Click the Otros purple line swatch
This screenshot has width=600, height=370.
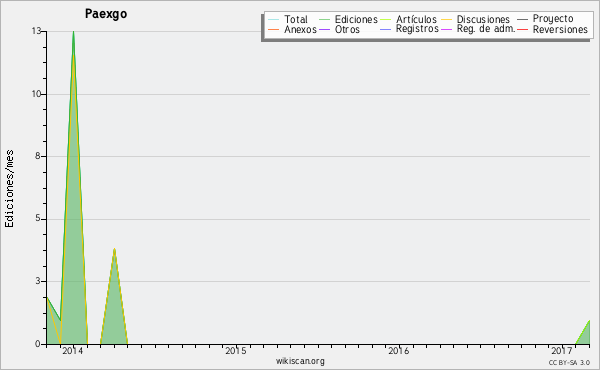click(x=324, y=29)
